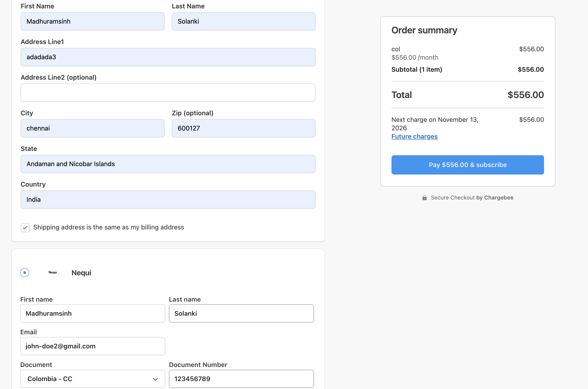Click the 'Email' field label
Viewport: 588px width, 389px height.
(29, 332)
